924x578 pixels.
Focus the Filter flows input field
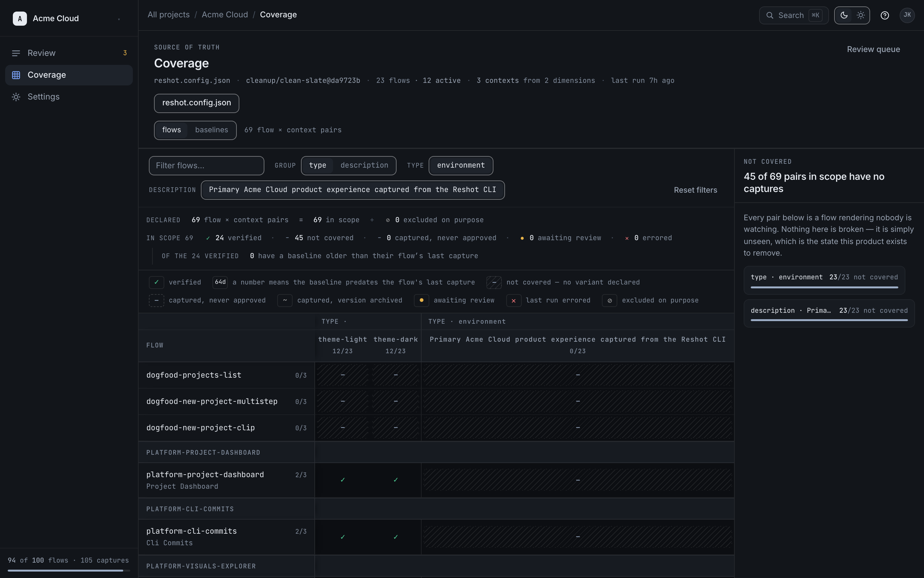point(207,165)
